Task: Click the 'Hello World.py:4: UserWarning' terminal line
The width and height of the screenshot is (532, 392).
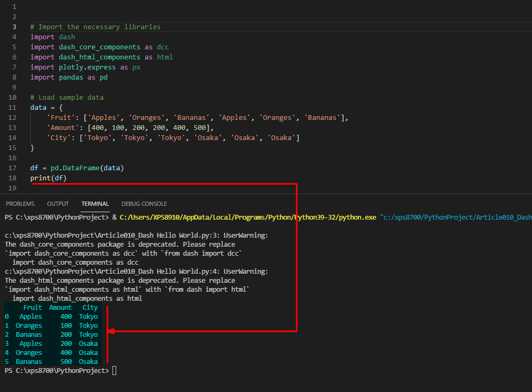Action: pos(136,272)
